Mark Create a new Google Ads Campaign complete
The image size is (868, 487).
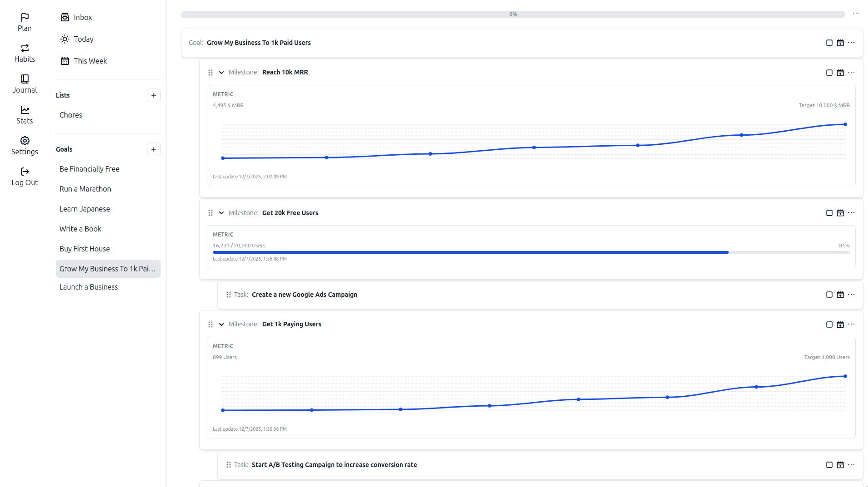click(829, 295)
